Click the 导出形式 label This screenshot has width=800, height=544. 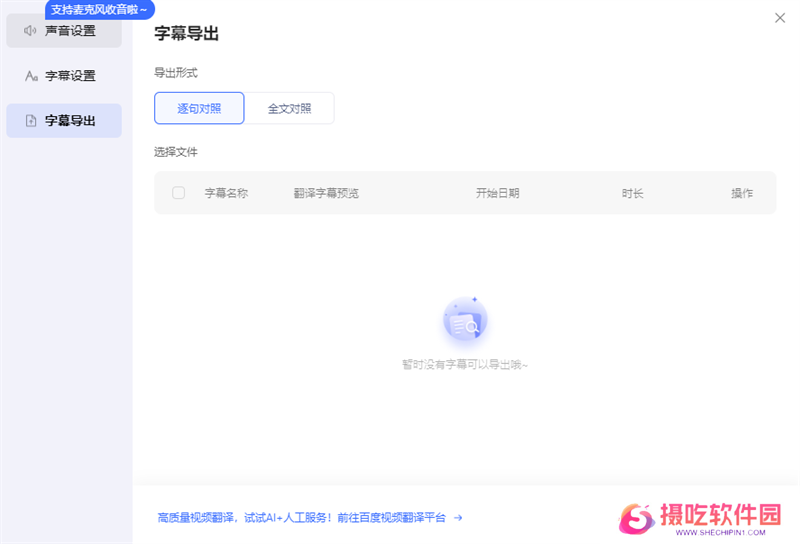coord(176,73)
